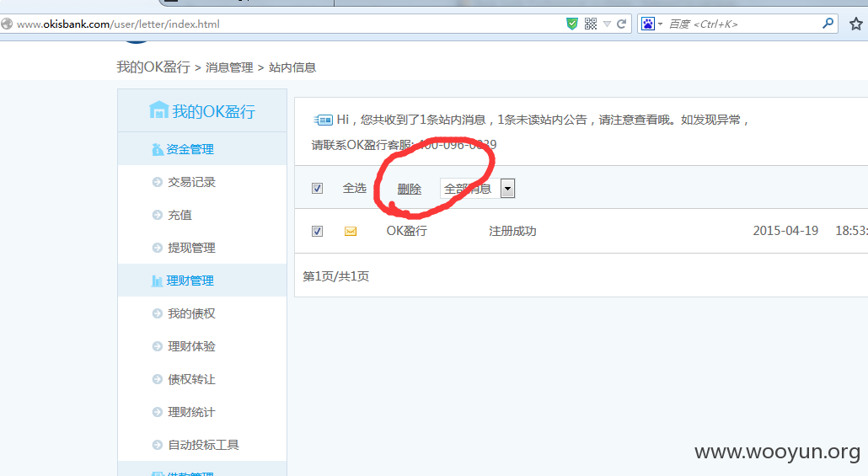Reload the page with the refresh icon
Image resolution: width=868 pixels, height=476 pixels.
point(622,24)
